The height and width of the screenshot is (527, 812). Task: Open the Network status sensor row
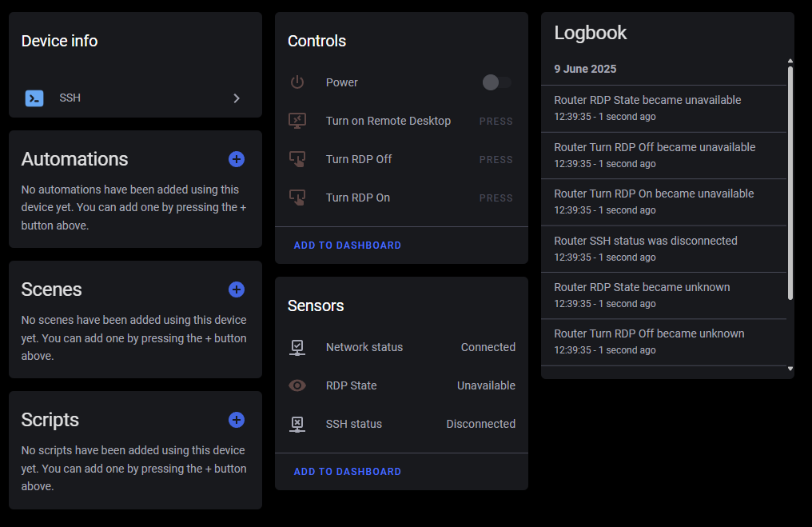coord(401,347)
